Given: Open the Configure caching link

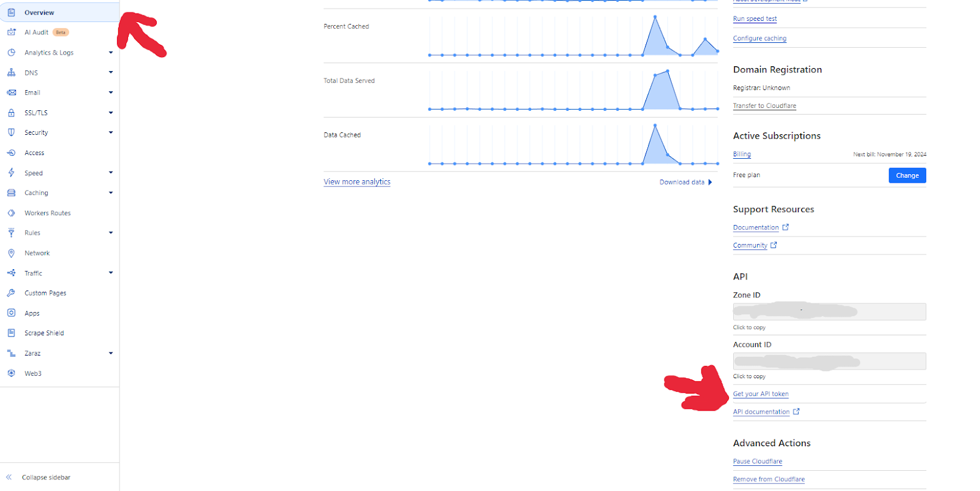Looking at the screenshot, I should 759,38.
